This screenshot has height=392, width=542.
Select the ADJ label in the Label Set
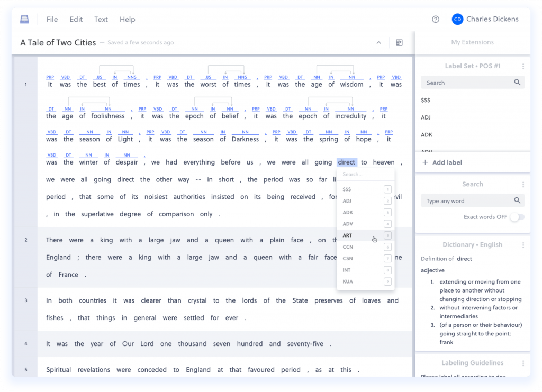[x=426, y=117]
